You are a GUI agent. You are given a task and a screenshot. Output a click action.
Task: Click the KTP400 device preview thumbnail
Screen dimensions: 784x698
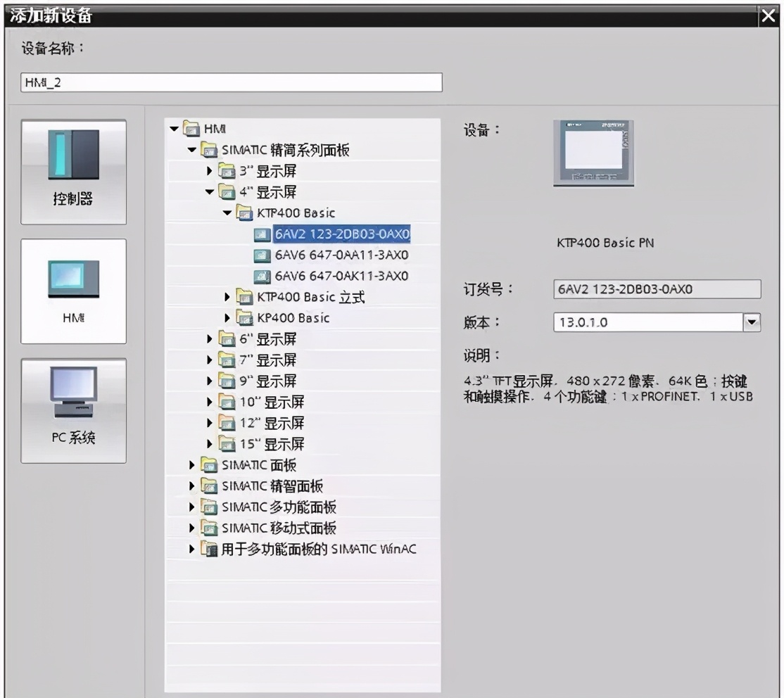[x=593, y=153]
